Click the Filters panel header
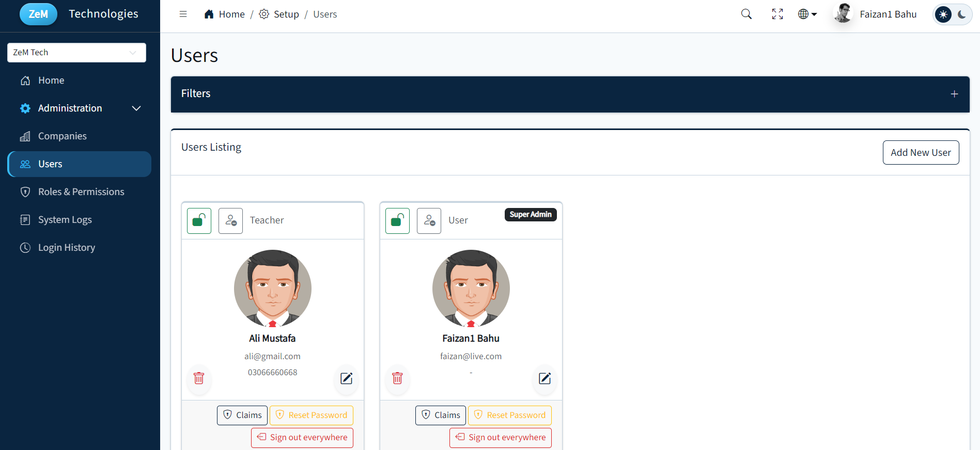980x450 pixels. coord(570,94)
